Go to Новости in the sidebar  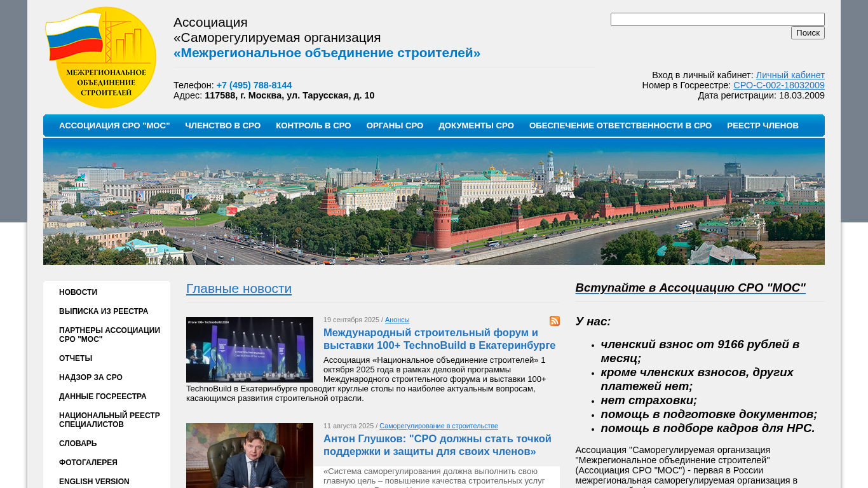pos(78,292)
